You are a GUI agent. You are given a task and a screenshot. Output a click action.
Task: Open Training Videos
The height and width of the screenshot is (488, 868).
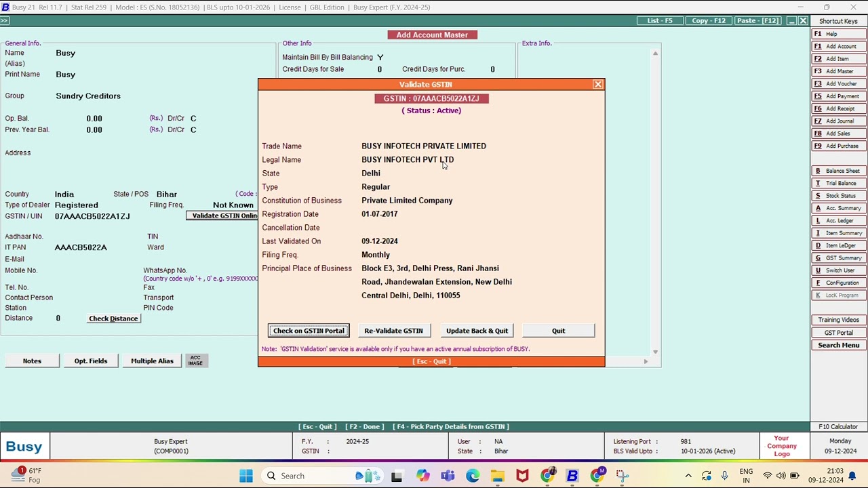tap(838, 320)
